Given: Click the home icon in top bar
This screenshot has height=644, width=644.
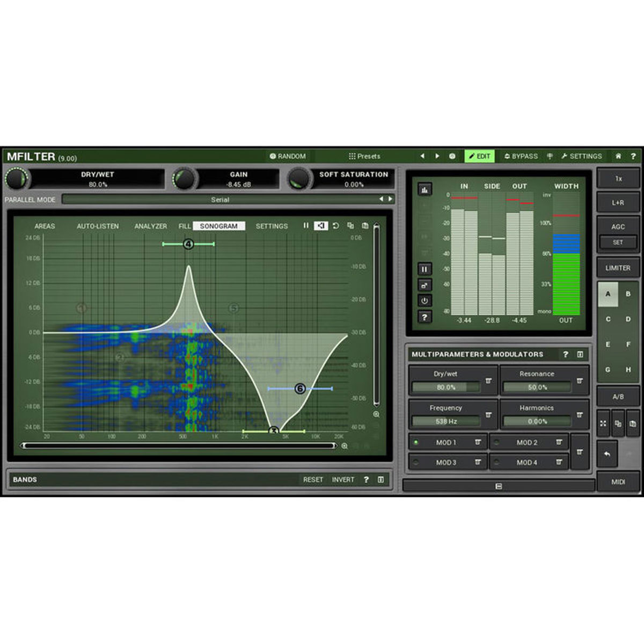Looking at the screenshot, I should tap(618, 156).
